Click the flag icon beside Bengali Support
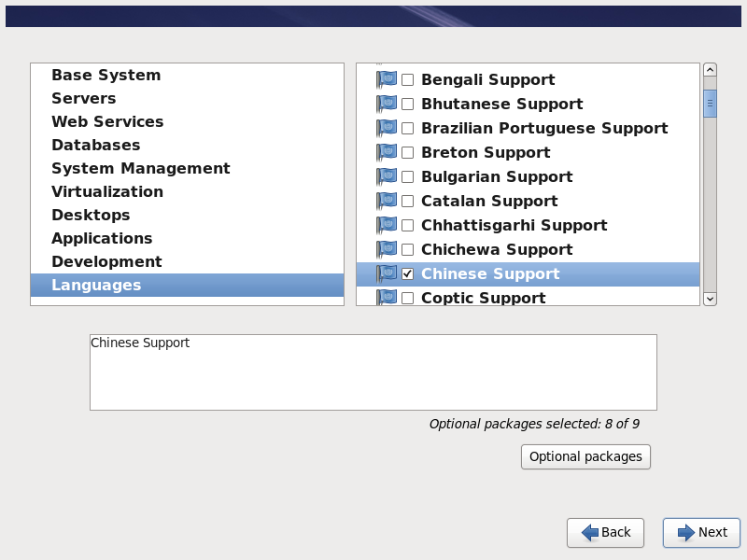Screen dimensions: 747x560 [387, 79]
